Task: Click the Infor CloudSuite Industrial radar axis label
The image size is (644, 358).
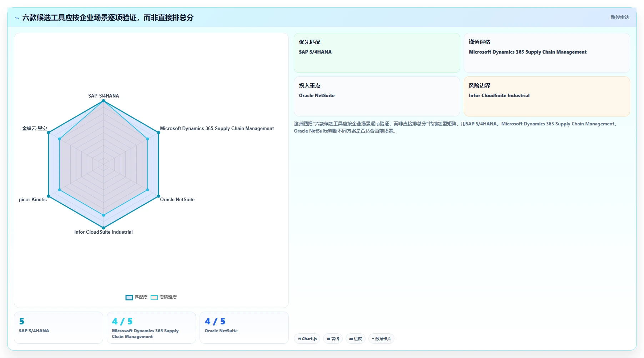Action: pos(104,232)
